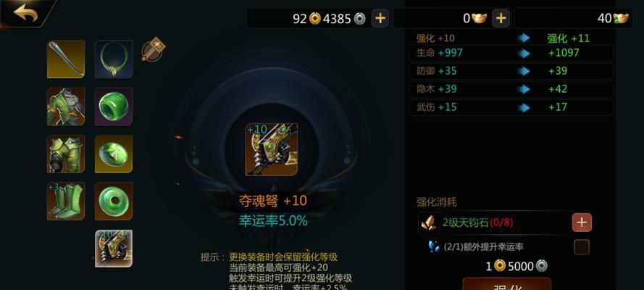The height and width of the screenshot is (290, 644).
Task: Tap the 2级天钧石 material icon
Action: pos(429,223)
